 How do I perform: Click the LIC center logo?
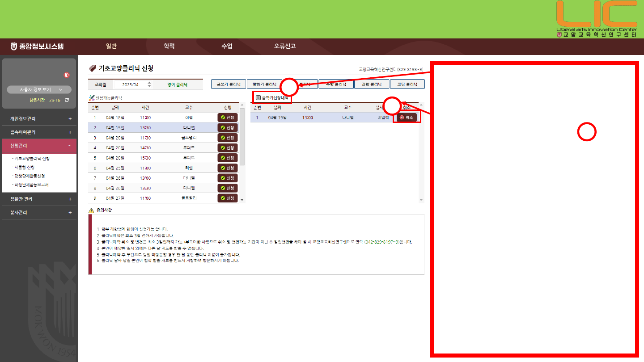pyautogui.click(x=597, y=19)
